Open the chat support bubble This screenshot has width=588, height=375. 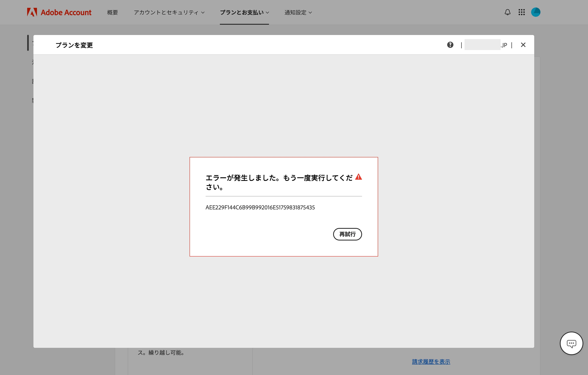click(x=571, y=343)
